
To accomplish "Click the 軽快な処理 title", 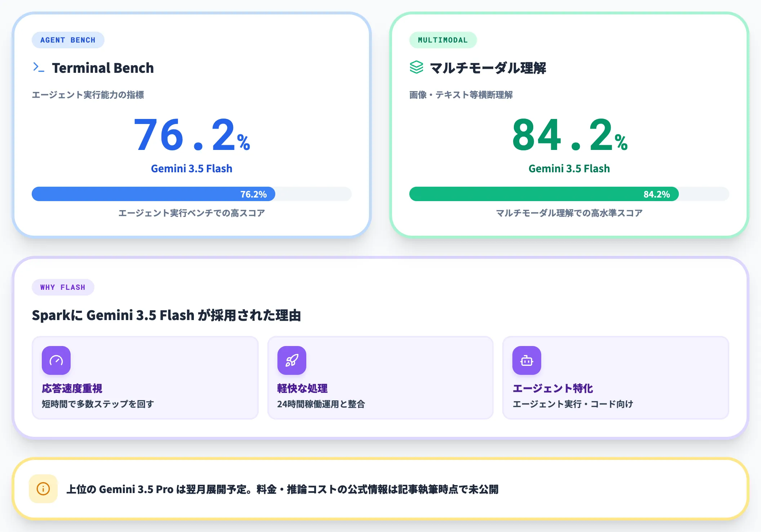I will [x=302, y=389].
